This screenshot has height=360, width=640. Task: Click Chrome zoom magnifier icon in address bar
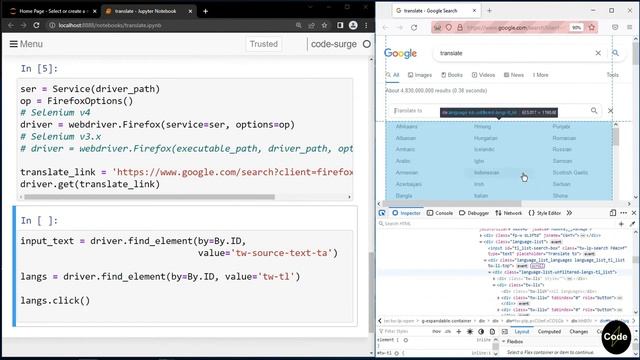tap(299, 25)
